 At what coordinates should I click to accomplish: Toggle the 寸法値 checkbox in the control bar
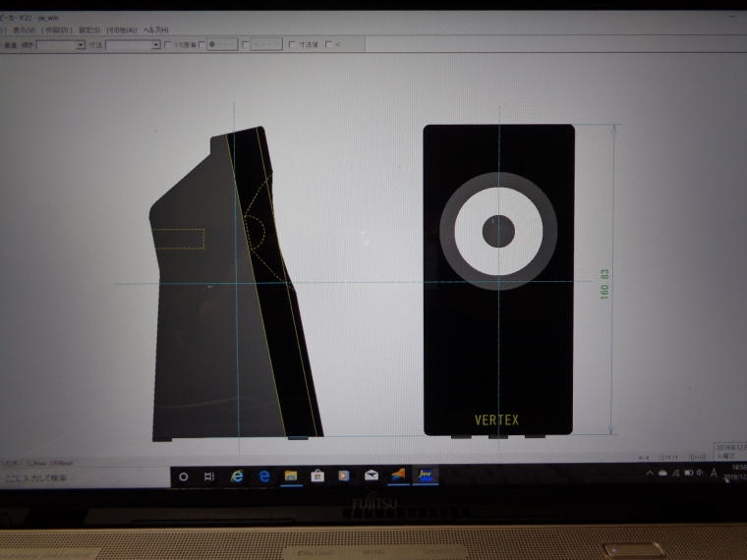tap(292, 44)
